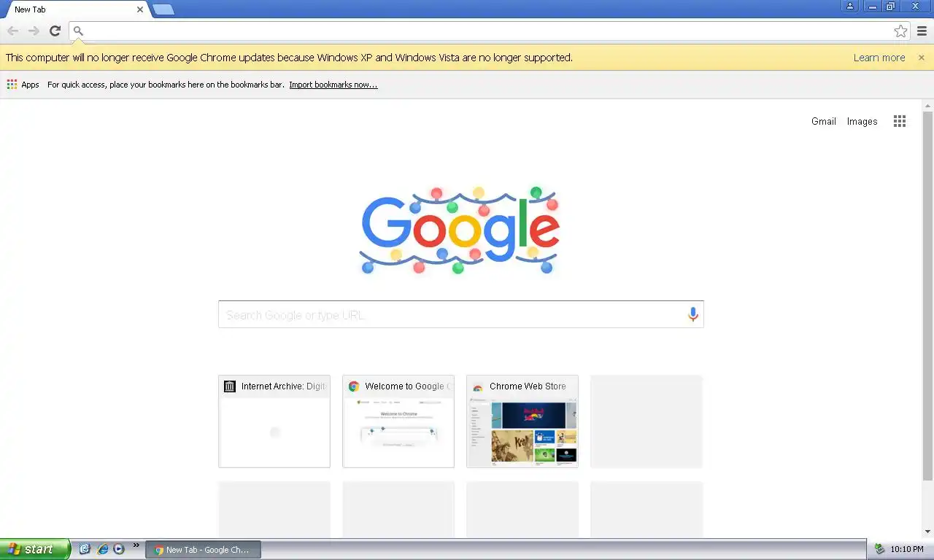The width and height of the screenshot is (934, 560).
Task: Click the Forward navigation arrow
Action: (x=34, y=31)
